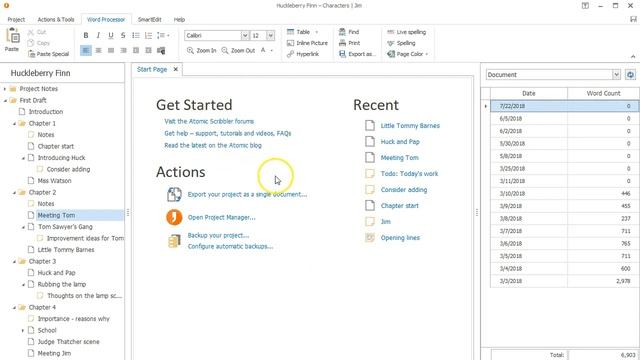This screenshot has width=640, height=360.
Task: Toggle italic formatting
Action: [x=98, y=36]
